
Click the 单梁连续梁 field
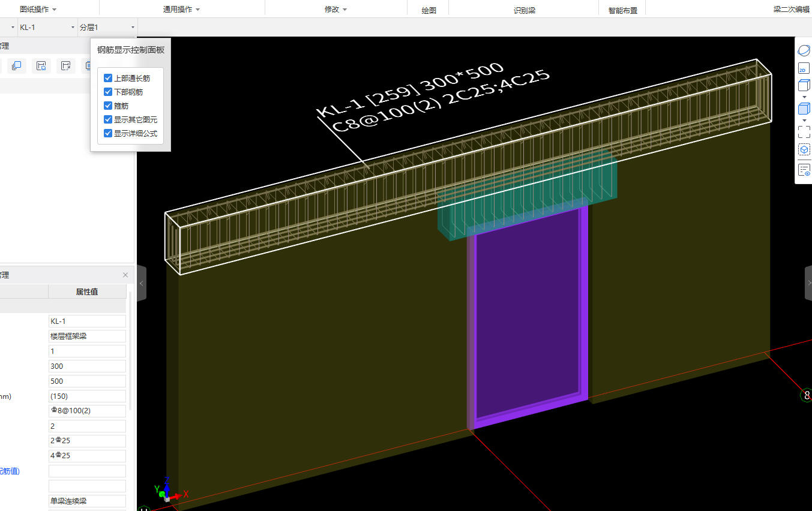(87, 501)
